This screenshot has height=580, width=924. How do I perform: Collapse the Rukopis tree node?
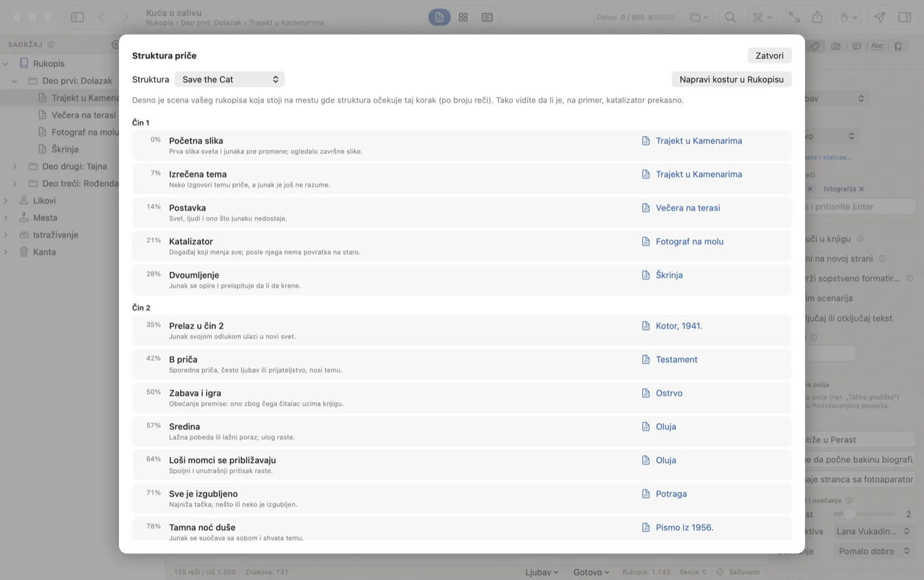pyautogui.click(x=6, y=64)
